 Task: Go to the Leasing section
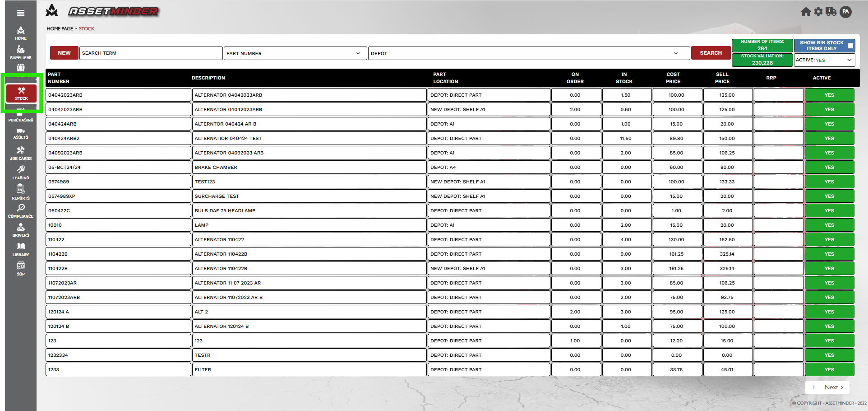tap(21, 173)
